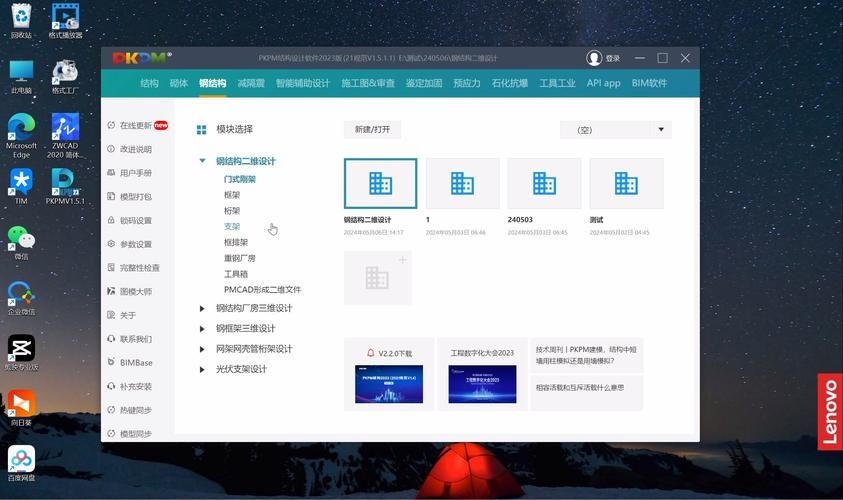Open the 技术周刊 PKPM建模 article link
This screenshot has width=843, height=500.
(x=586, y=356)
